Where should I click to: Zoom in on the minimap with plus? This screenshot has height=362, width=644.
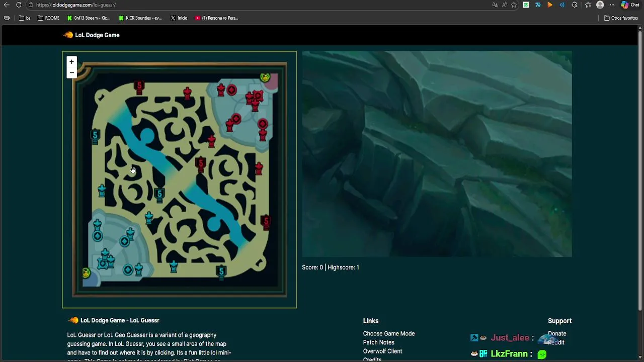[x=71, y=62]
